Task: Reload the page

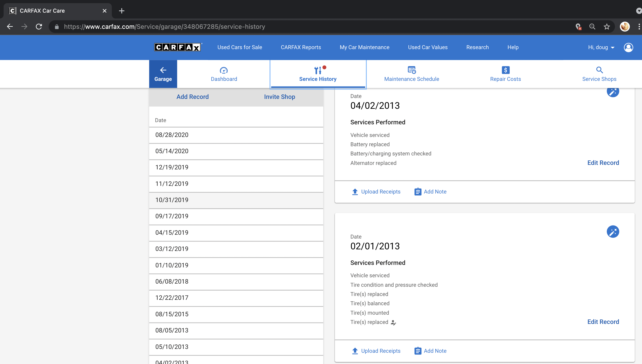Action: [39, 27]
